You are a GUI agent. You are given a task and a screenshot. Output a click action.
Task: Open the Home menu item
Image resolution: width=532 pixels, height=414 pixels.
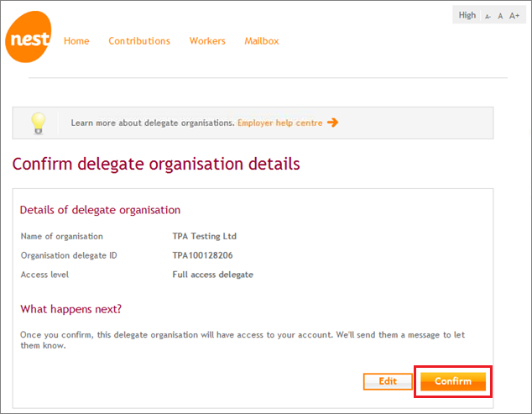[76, 41]
